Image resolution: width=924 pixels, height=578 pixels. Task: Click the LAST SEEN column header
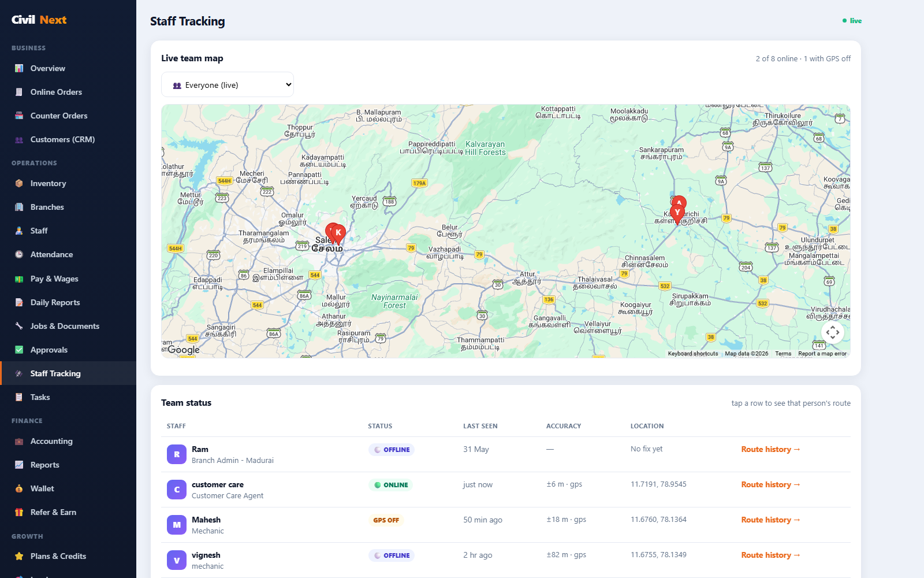[480, 426]
